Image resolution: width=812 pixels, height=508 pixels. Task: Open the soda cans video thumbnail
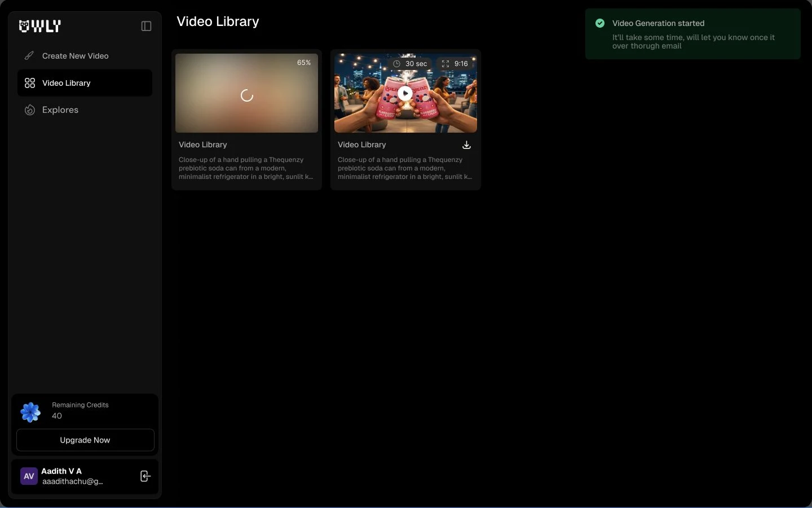[405, 93]
